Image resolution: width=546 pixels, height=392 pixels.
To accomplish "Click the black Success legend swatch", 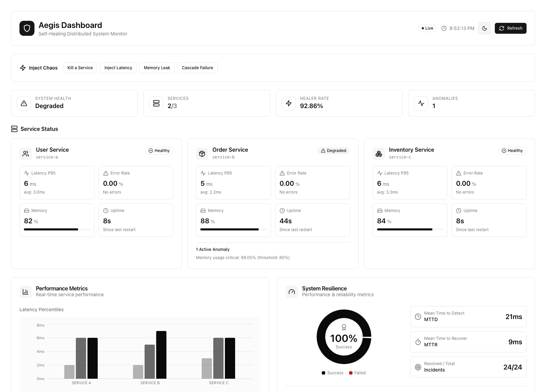I will click(324, 373).
